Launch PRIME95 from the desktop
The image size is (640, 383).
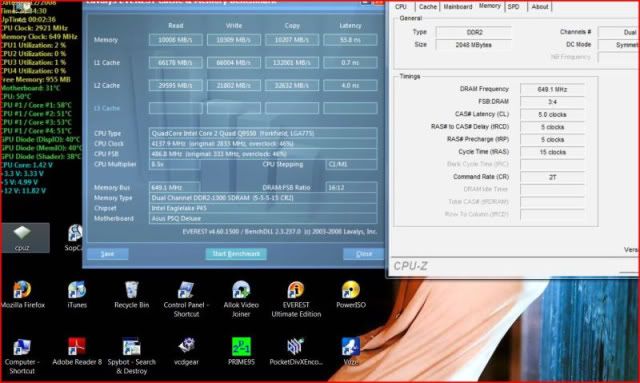pyautogui.click(x=241, y=352)
